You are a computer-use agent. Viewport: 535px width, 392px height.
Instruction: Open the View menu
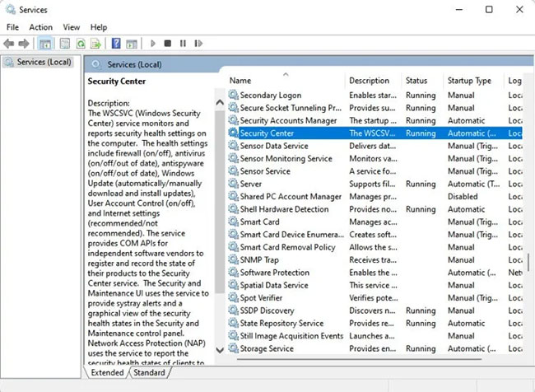72,27
